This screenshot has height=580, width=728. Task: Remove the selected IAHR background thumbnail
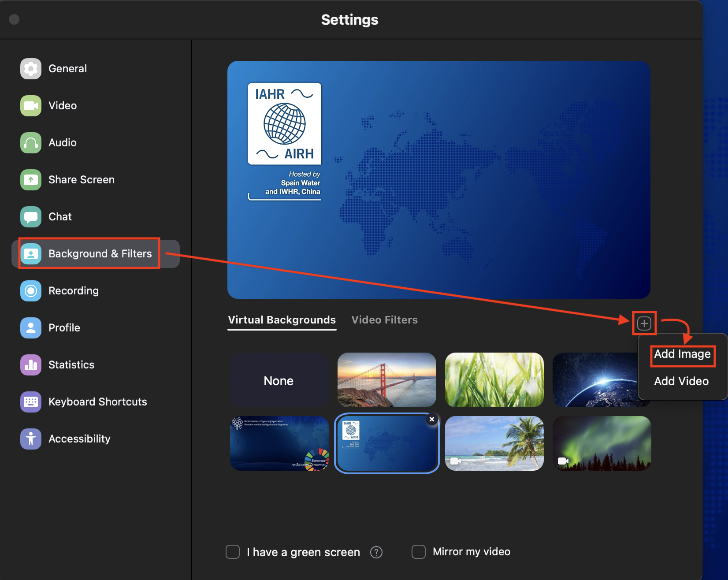(x=432, y=420)
